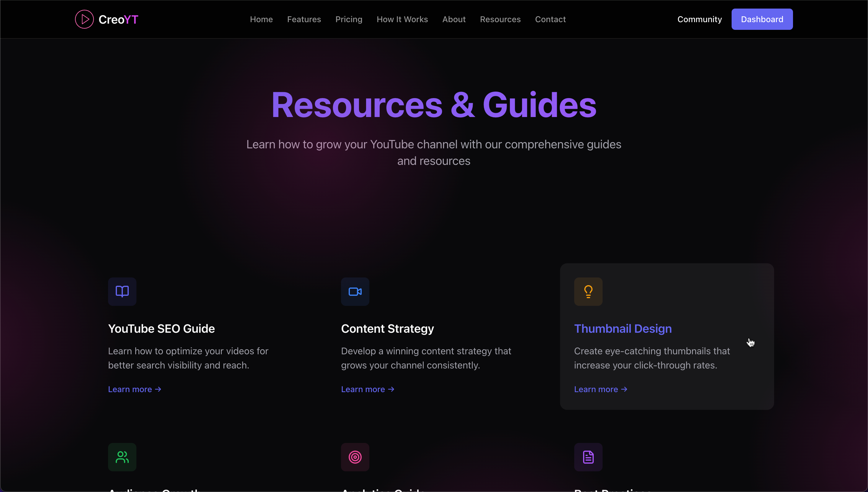The height and width of the screenshot is (492, 868).
Task: Click the video camera Content Strategy icon
Action: tap(355, 292)
